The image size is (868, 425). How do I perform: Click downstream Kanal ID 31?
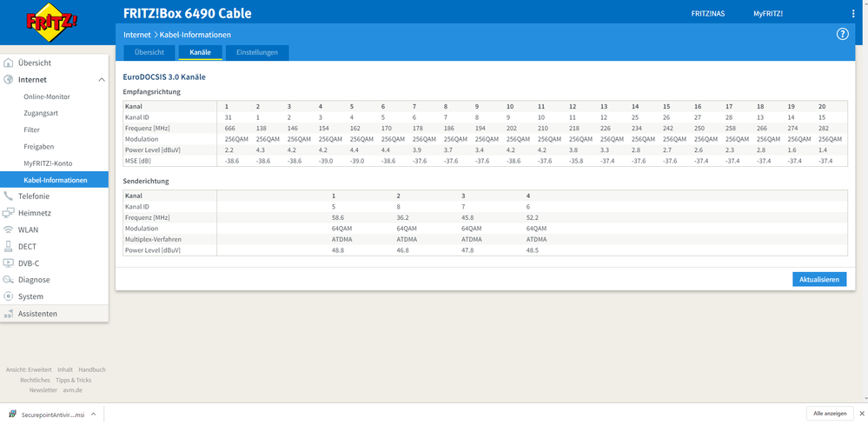point(228,116)
